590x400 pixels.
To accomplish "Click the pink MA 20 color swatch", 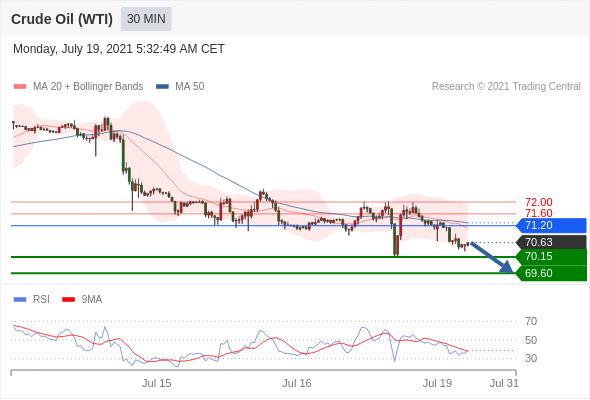I will click(x=20, y=87).
